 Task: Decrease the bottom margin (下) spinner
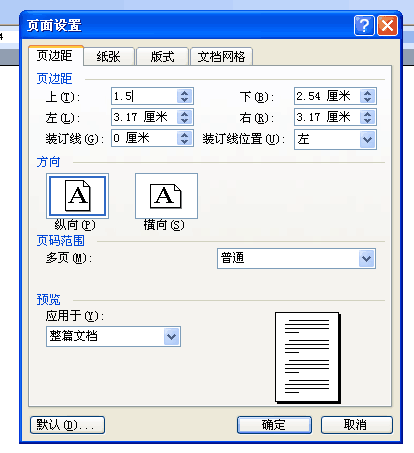pos(368,100)
